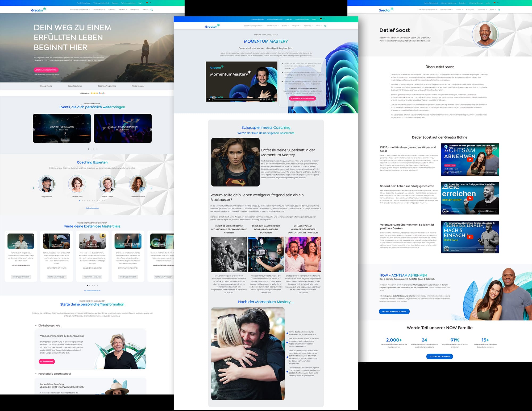Viewport: 532px width, 411px height.
Task: Show the next event in the events carousel
Action: (x=151, y=130)
